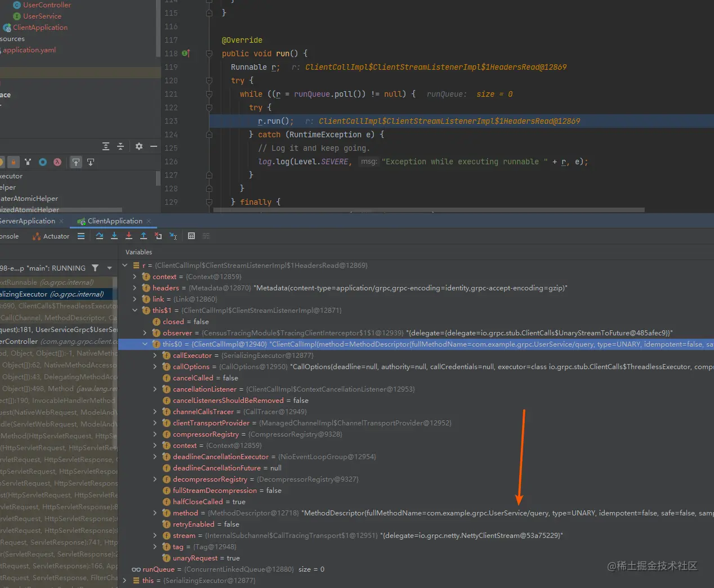
Task: Click Step Over debugger icon
Action: [100, 236]
